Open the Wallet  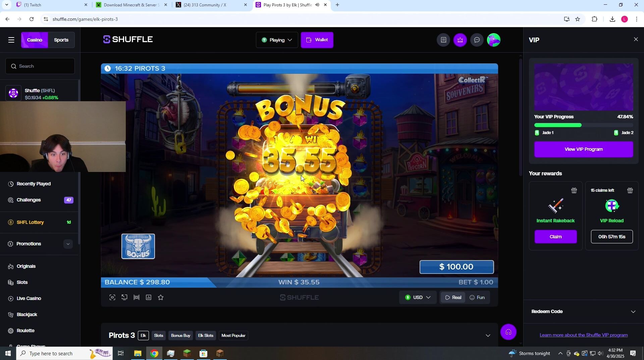[317, 40]
